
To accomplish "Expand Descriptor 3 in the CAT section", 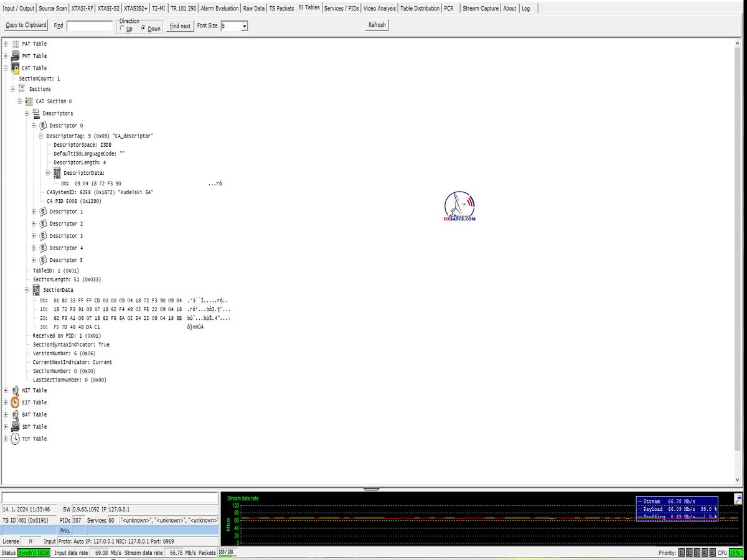I will (x=35, y=236).
